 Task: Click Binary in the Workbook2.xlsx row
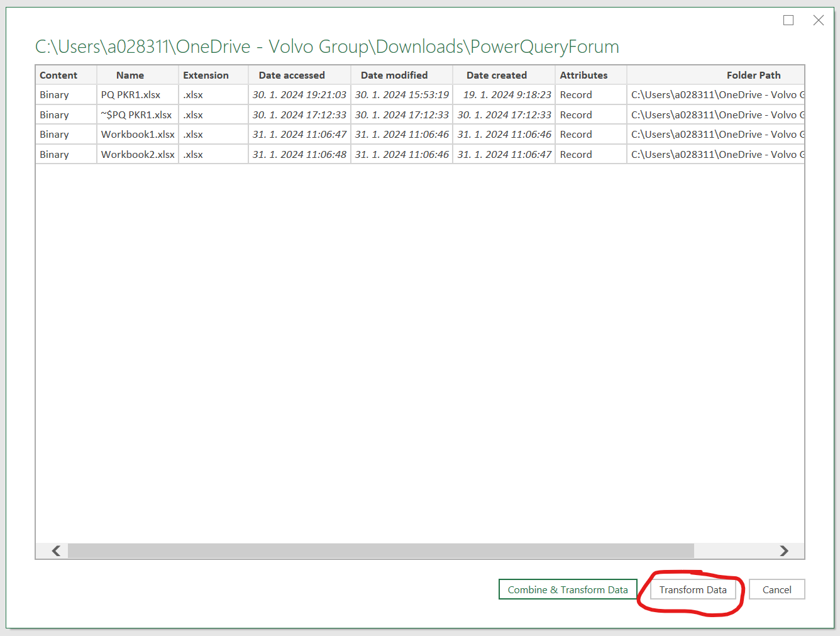(54, 155)
